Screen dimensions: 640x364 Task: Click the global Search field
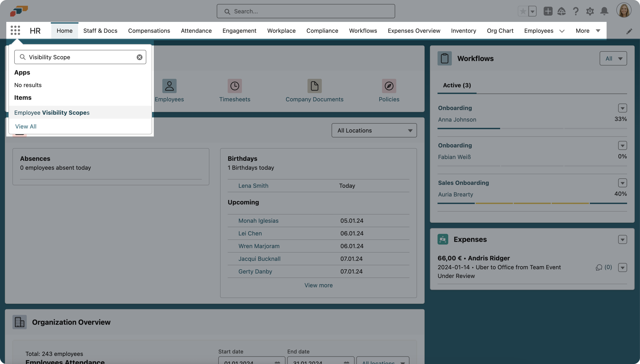pyautogui.click(x=306, y=11)
